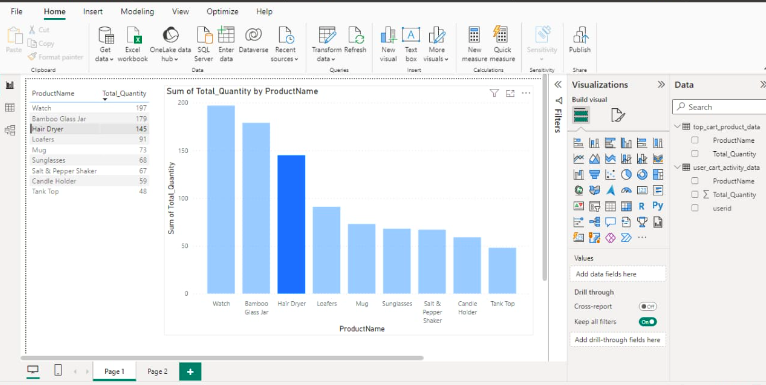
Task: Open the Modeling ribbon tab
Action: click(x=137, y=11)
